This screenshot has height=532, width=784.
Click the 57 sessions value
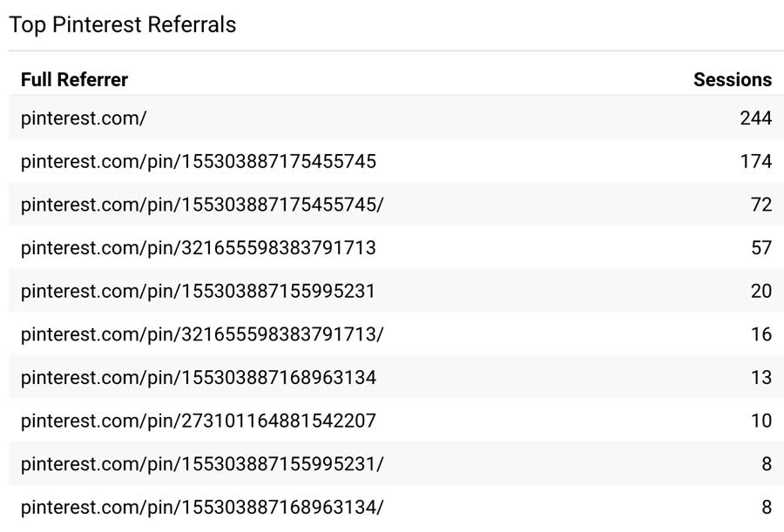(761, 248)
